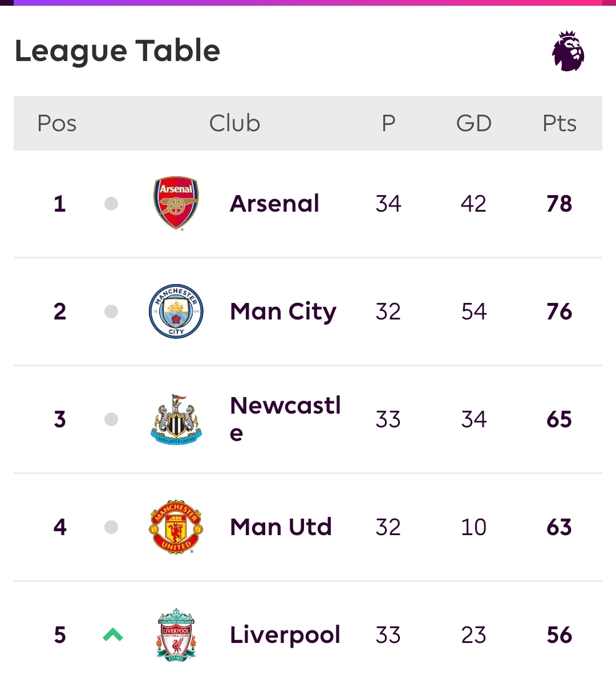Viewport: 616px width, 688px height.
Task: Click the Arsenal club crest
Action: click(176, 203)
